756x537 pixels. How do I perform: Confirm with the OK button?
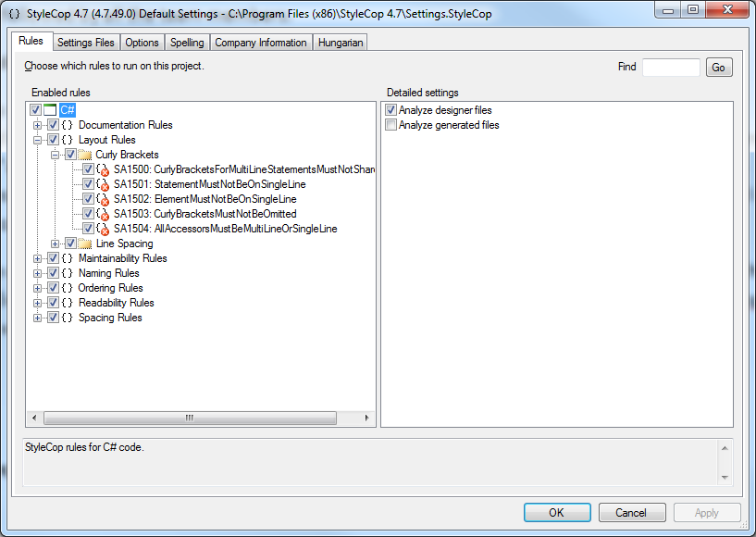(x=557, y=512)
